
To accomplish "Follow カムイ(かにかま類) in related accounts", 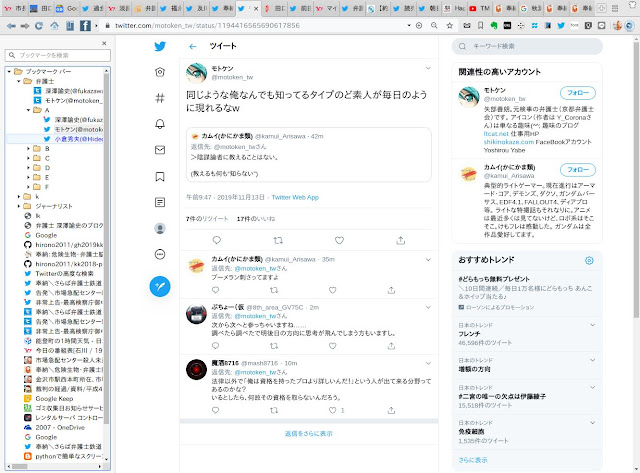I will coord(578,169).
